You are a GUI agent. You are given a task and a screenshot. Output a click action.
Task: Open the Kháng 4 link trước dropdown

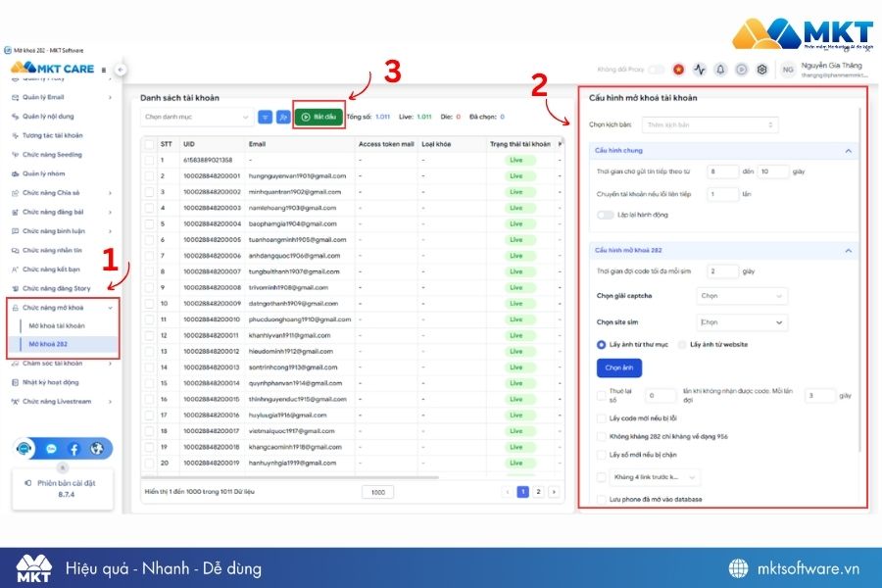click(x=655, y=477)
